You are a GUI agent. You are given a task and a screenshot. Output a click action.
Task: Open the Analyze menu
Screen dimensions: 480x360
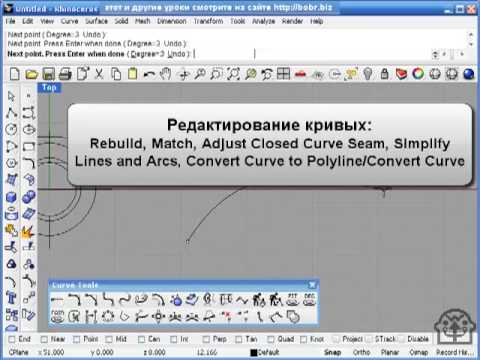pos(263,21)
